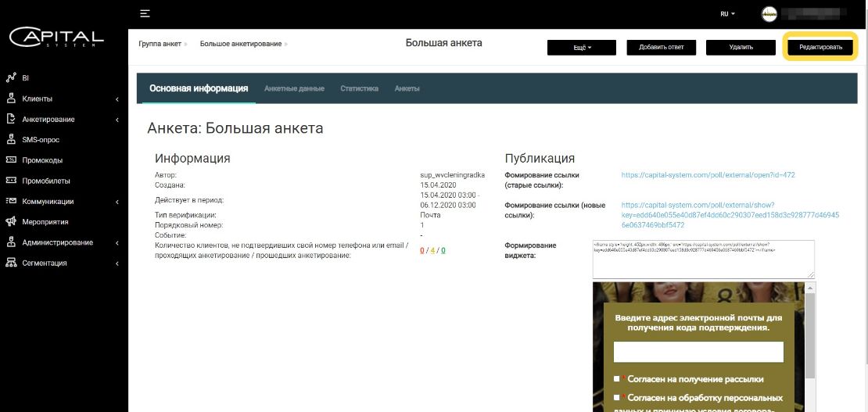
Task: Expand the Сегментация submenu chevron
Action: click(117, 263)
